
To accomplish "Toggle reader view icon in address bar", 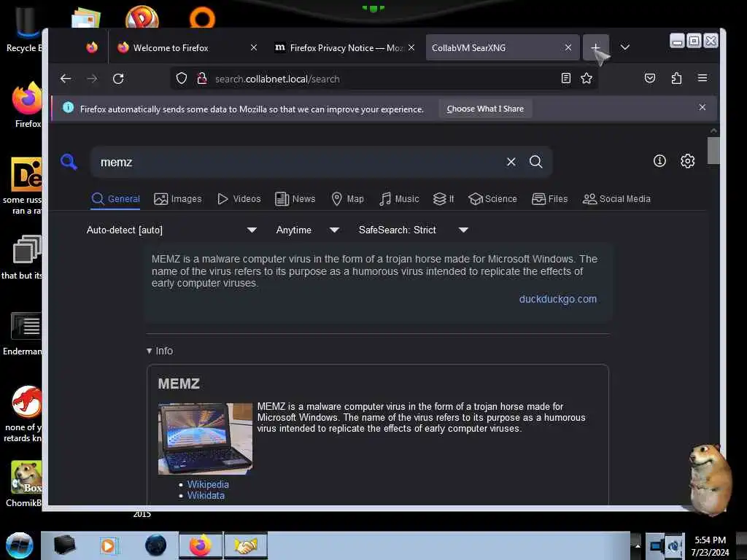I will [x=565, y=79].
